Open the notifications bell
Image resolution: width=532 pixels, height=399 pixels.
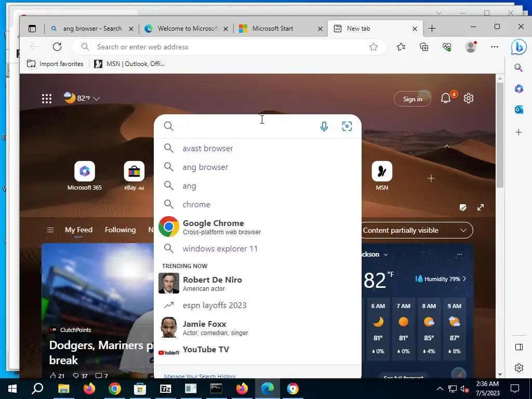445,98
